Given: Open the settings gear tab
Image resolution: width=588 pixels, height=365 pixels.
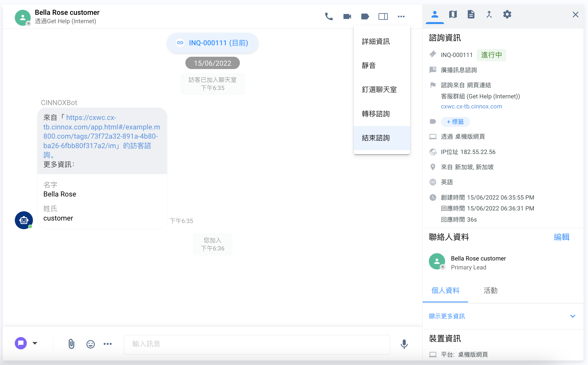Looking at the screenshot, I should [x=507, y=14].
